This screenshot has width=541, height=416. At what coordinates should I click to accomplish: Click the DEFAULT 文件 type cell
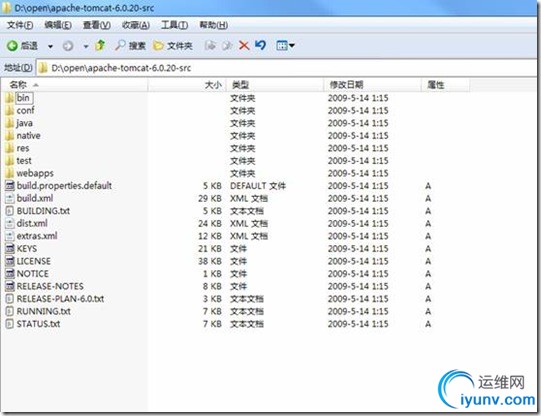pos(258,186)
